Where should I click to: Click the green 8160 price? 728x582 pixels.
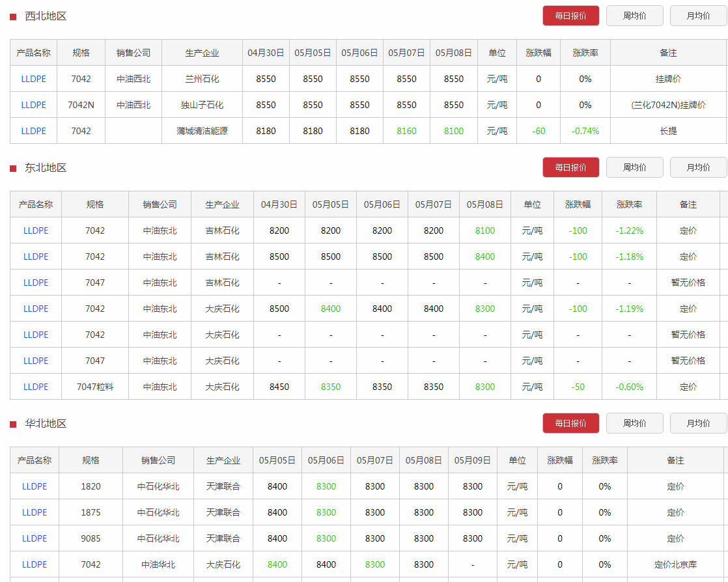[406, 131]
